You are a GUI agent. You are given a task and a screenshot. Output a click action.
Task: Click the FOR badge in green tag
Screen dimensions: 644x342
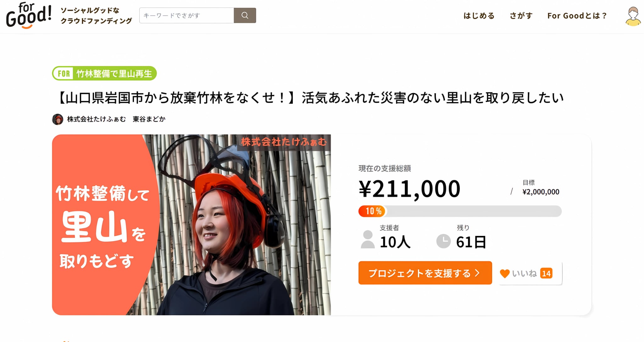tap(64, 73)
